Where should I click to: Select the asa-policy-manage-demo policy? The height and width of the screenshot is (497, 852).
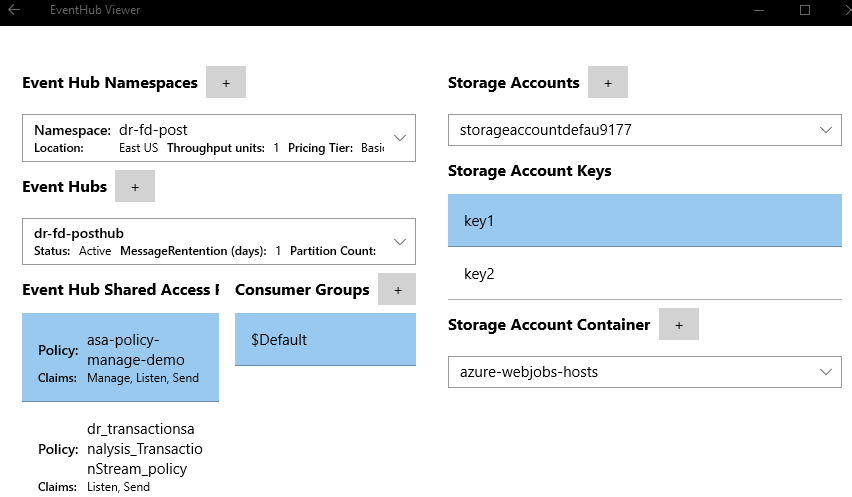(121, 357)
